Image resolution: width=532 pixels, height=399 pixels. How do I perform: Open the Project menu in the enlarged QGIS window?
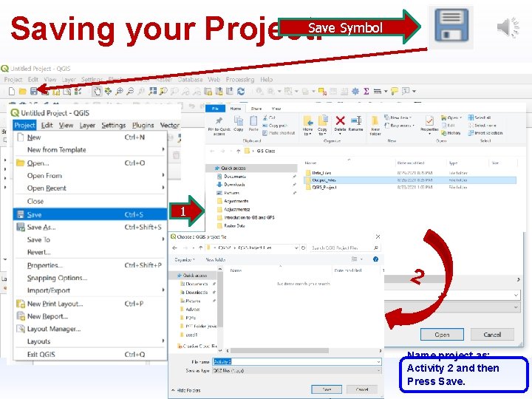24,125
